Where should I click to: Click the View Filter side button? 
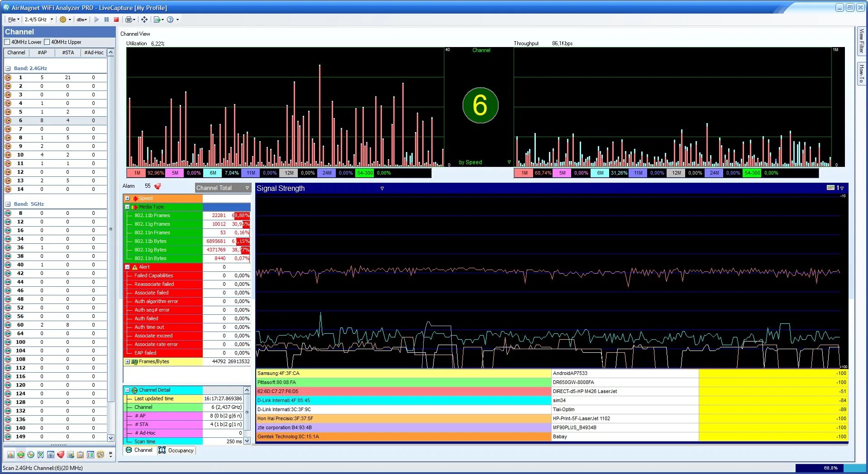[x=862, y=41]
